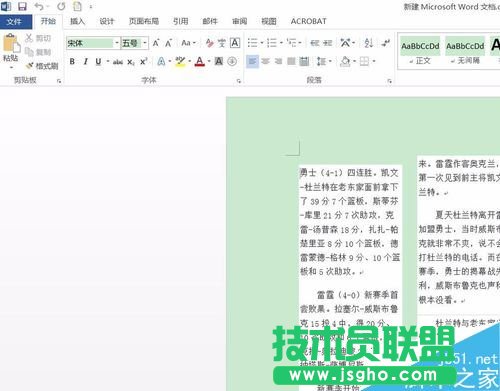Open Clipboard pane launcher
This screenshot has height=391, width=500.
tap(59, 81)
